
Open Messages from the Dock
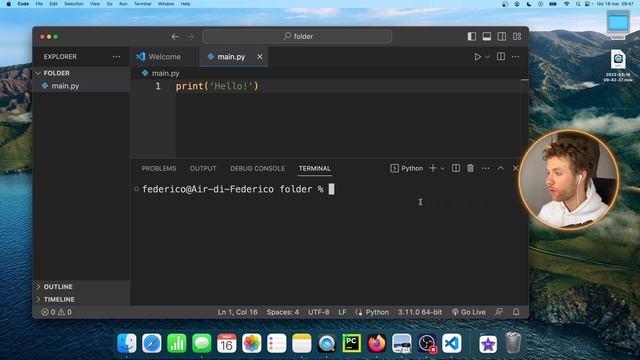tap(202, 343)
